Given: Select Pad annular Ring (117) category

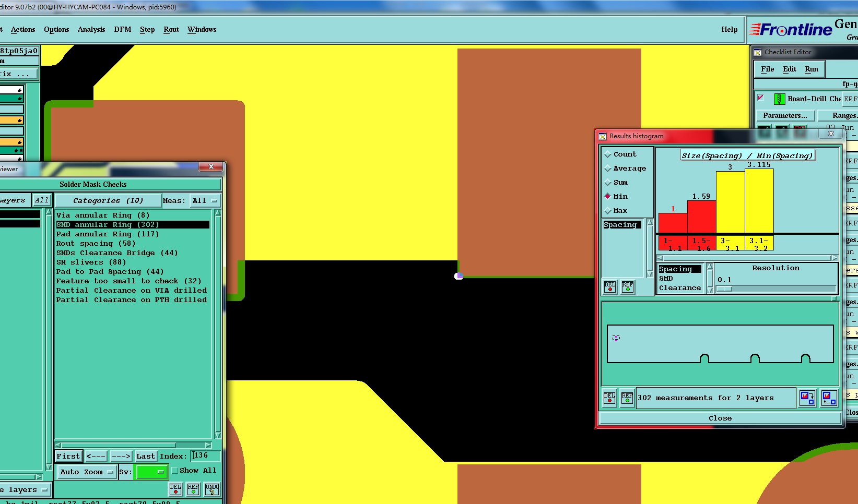Looking at the screenshot, I should coord(108,234).
